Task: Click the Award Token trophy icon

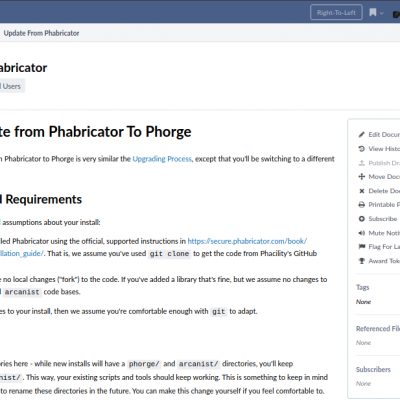Action: point(362,261)
